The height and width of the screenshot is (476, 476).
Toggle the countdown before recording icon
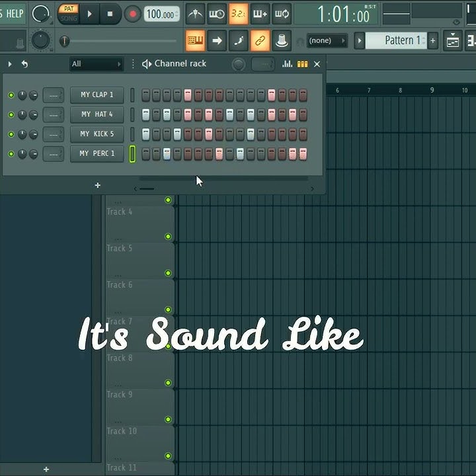pyautogui.click(x=239, y=14)
